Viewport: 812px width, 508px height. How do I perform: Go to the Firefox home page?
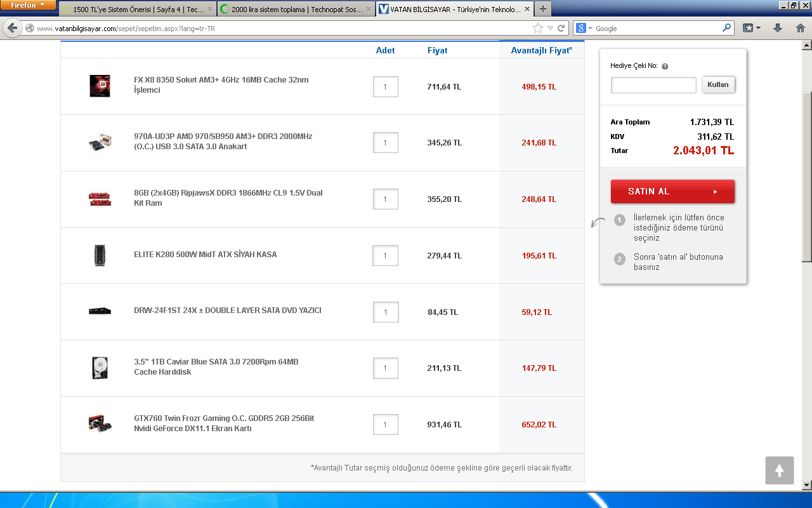click(799, 28)
